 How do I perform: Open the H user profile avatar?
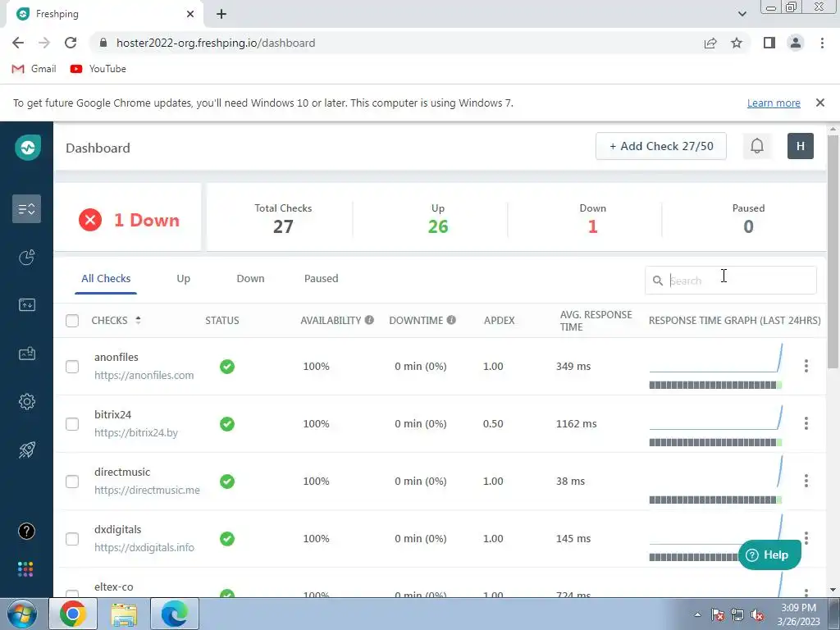coord(801,146)
